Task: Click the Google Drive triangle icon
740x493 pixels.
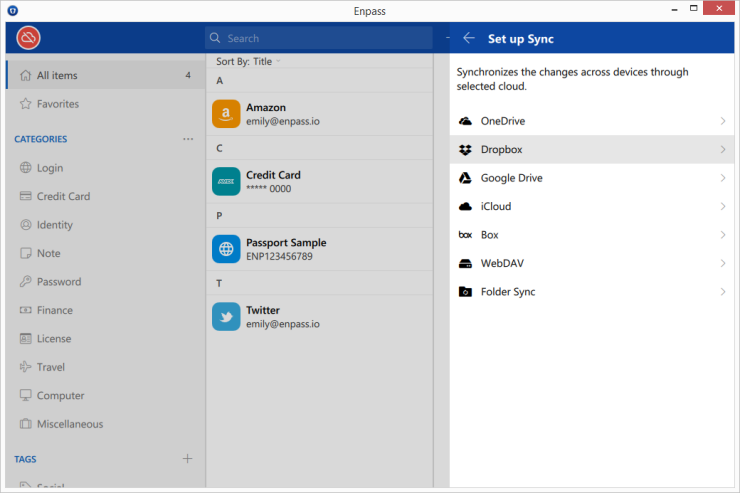Action: coord(465,178)
